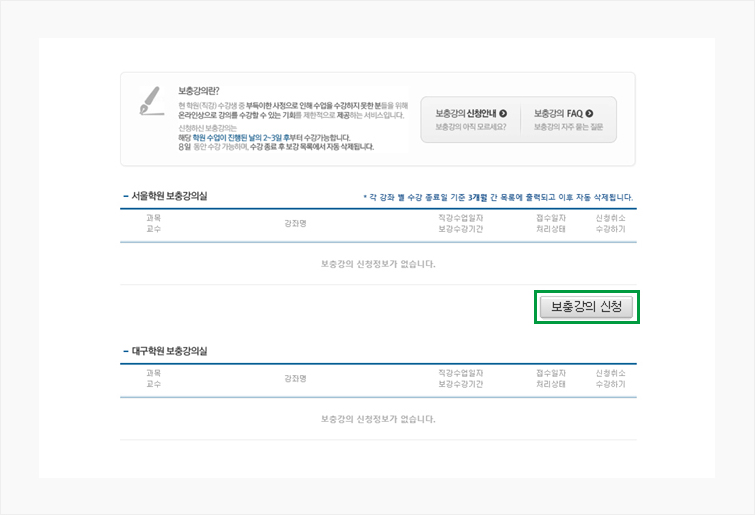Click 신청취소 column header in 서울학원 table
The image size is (755, 515).
(x=610, y=217)
